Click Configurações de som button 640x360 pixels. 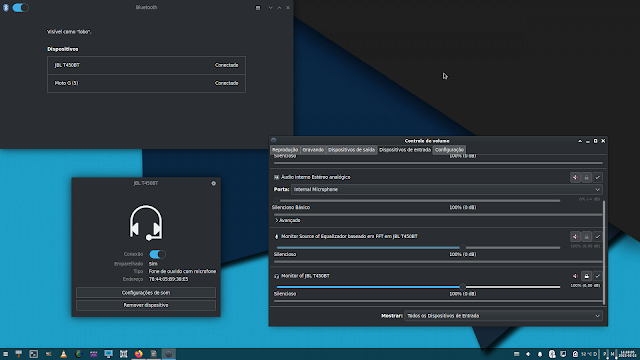pyautogui.click(x=146, y=293)
